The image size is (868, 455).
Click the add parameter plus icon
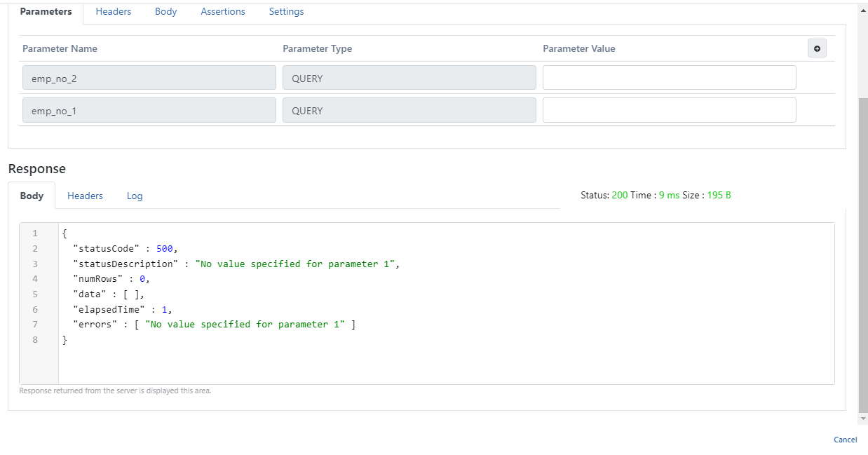pyautogui.click(x=817, y=48)
